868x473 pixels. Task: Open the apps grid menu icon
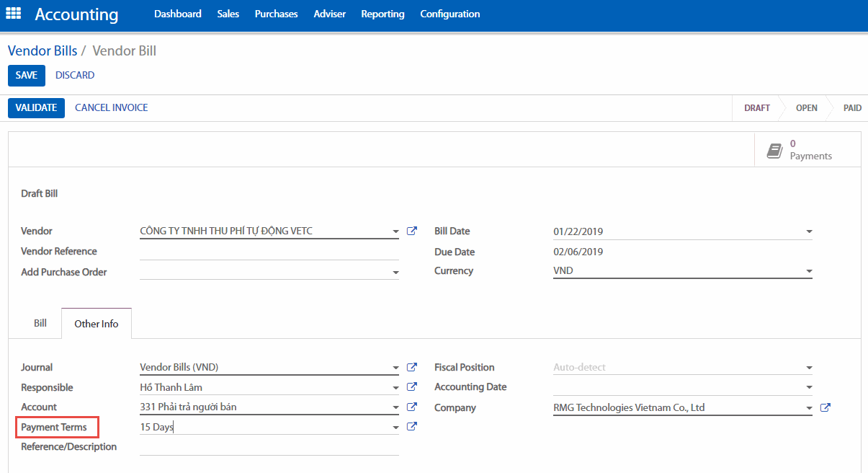pos(14,14)
